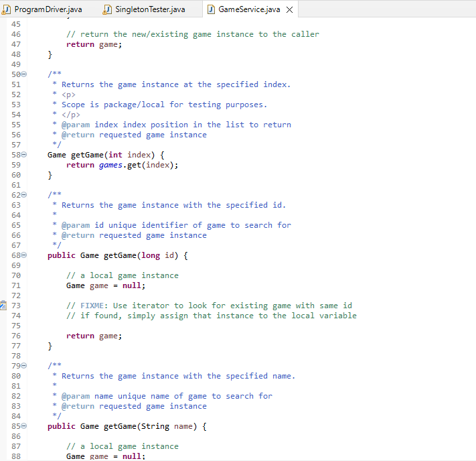
Task: Click '// a local game instance' at line 87
Action: coord(123,446)
